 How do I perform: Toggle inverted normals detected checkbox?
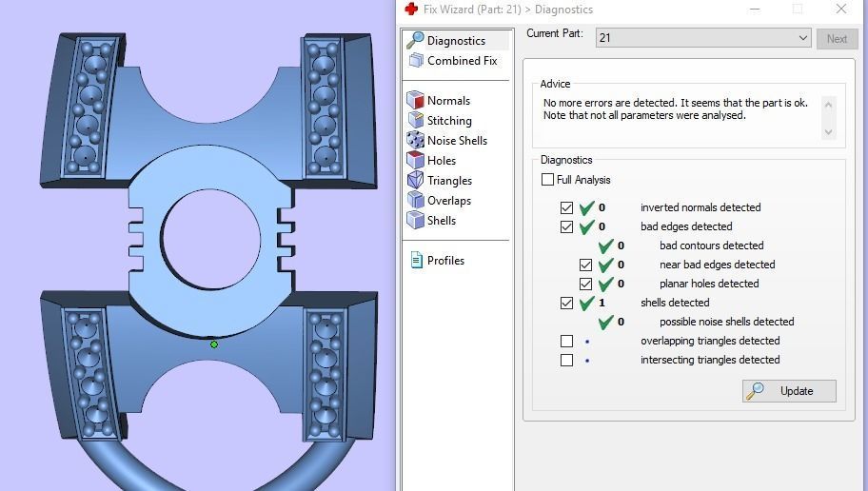tap(566, 207)
